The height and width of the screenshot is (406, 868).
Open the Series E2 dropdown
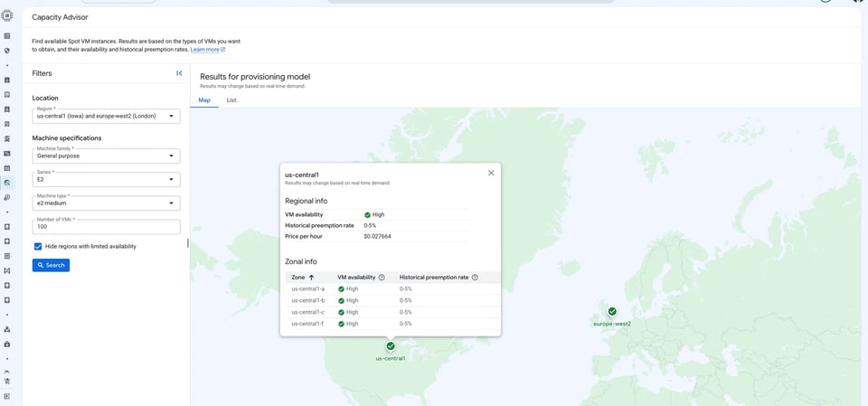click(x=107, y=179)
